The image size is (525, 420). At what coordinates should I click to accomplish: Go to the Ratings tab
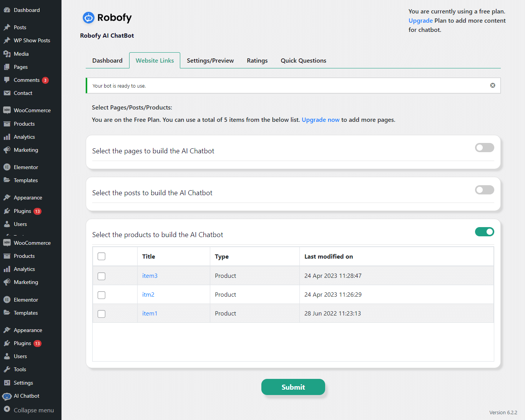(x=257, y=61)
